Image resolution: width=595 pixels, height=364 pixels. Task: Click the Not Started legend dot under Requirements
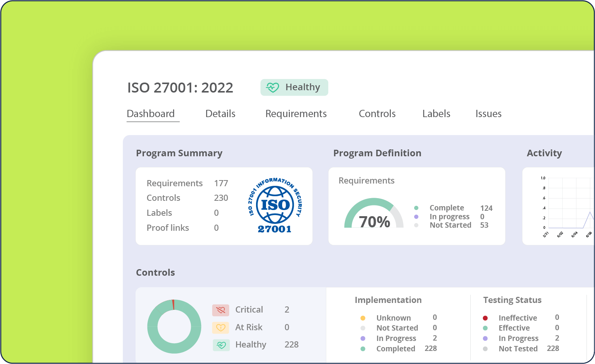(416, 225)
